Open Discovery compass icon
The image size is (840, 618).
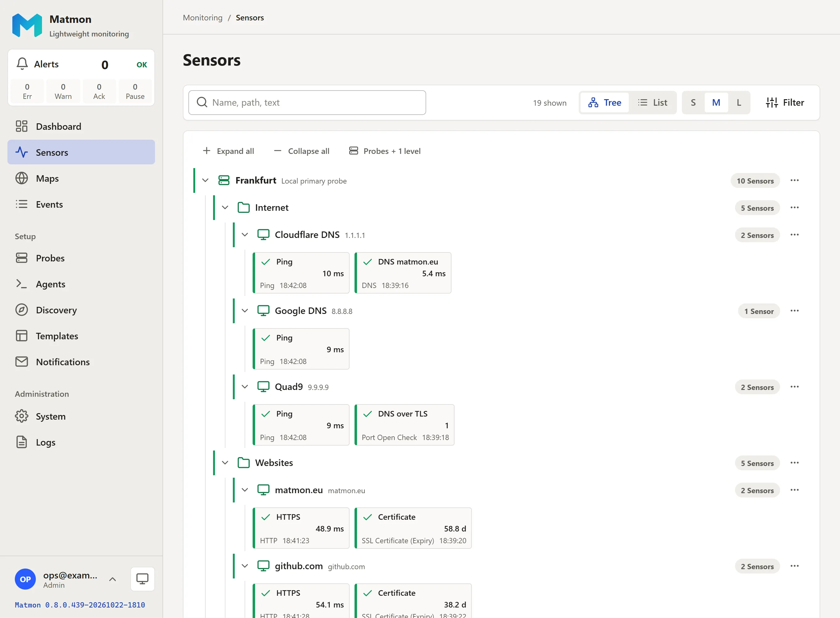click(22, 310)
